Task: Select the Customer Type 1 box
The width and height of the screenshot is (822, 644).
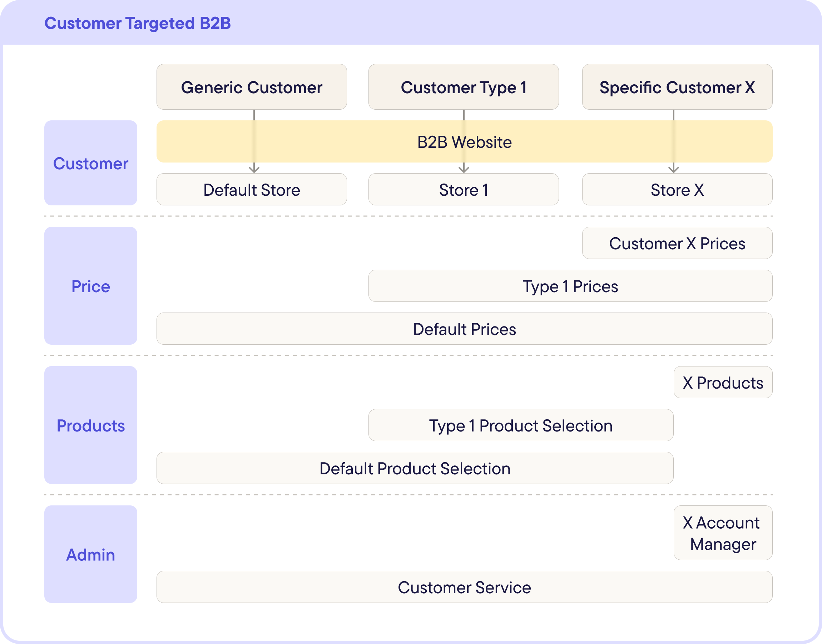Action: point(464,87)
